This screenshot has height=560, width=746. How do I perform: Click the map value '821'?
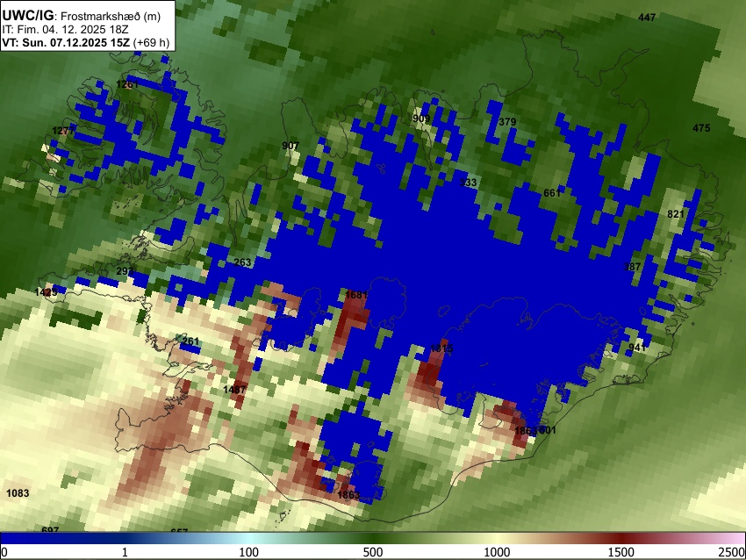676,214
